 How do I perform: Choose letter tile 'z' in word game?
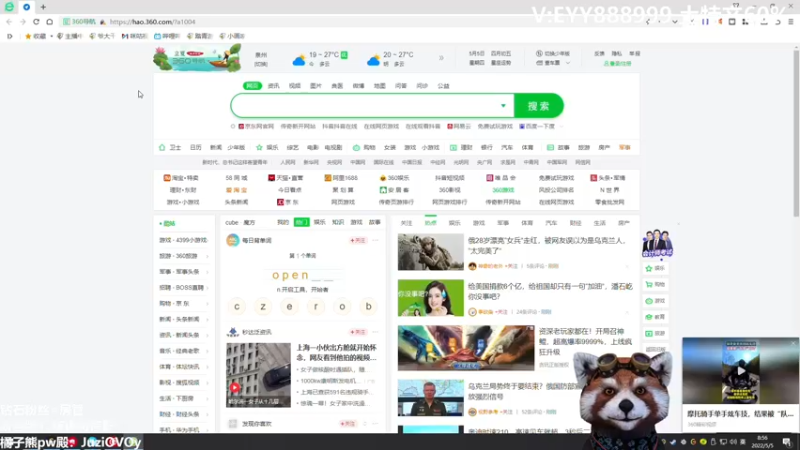click(263, 307)
